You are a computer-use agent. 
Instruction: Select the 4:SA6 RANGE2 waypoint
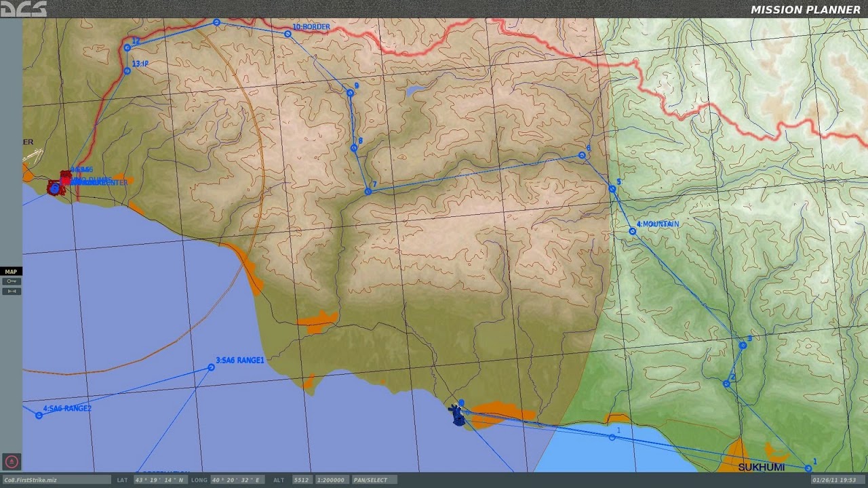(x=39, y=415)
